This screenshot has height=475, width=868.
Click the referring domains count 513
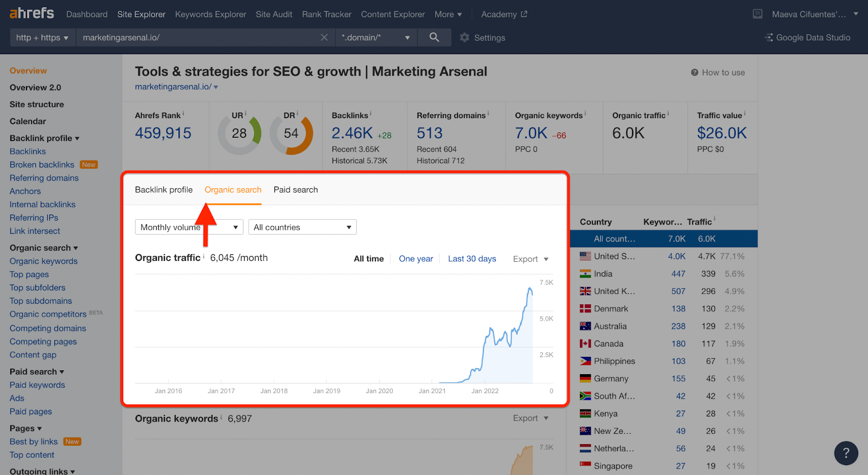pos(430,133)
